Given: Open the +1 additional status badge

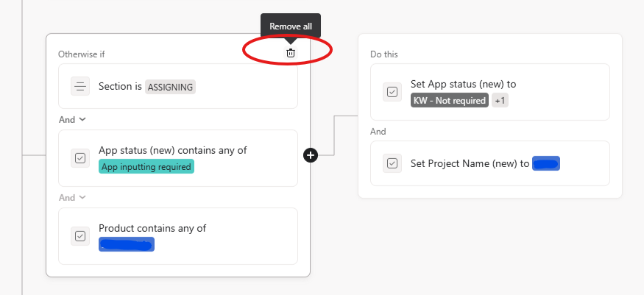Looking at the screenshot, I should tap(500, 100).
